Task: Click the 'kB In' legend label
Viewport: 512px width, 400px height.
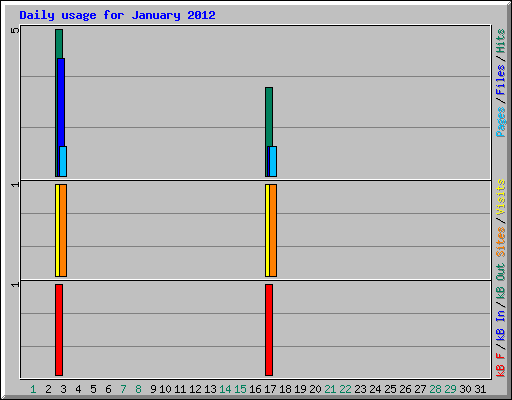Action: pyautogui.click(x=501, y=325)
